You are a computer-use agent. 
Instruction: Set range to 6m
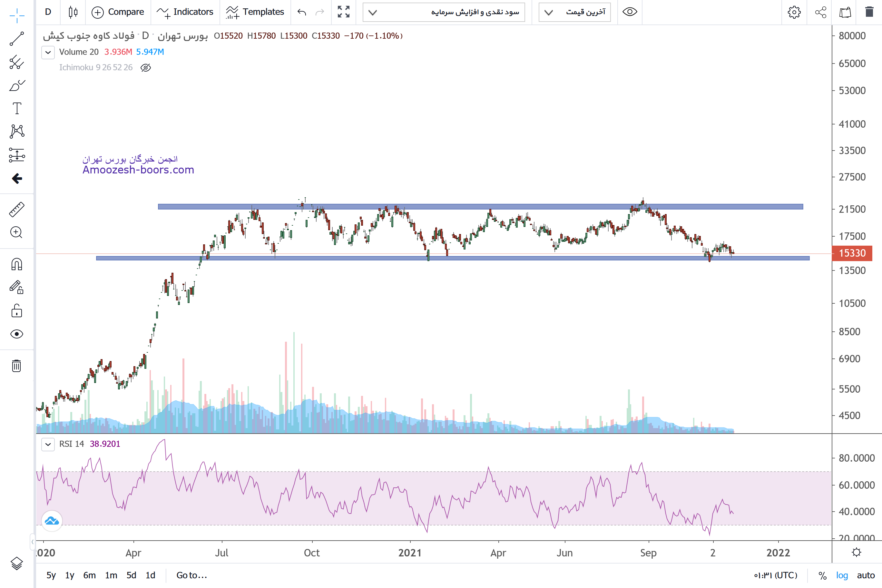click(x=89, y=575)
